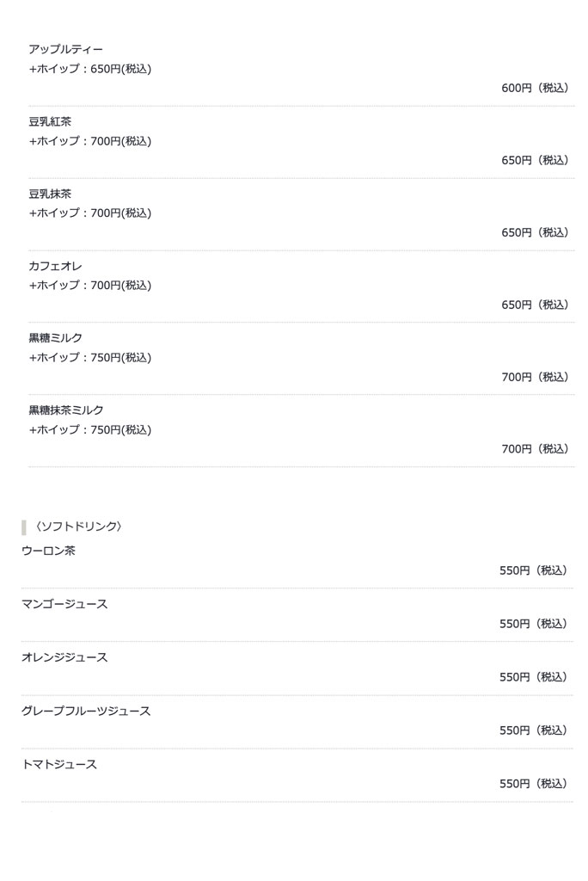Click the 豆乳抹茶 menu entry
The height and width of the screenshot is (881, 588).
50,194
